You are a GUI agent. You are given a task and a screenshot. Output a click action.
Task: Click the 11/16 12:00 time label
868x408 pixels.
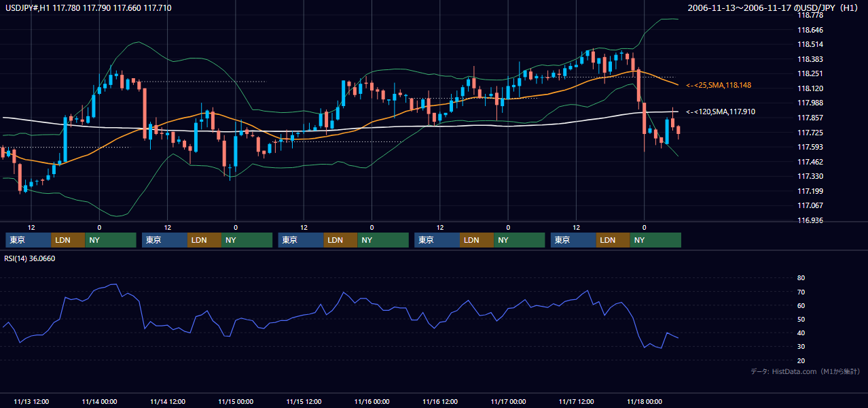(x=440, y=401)
